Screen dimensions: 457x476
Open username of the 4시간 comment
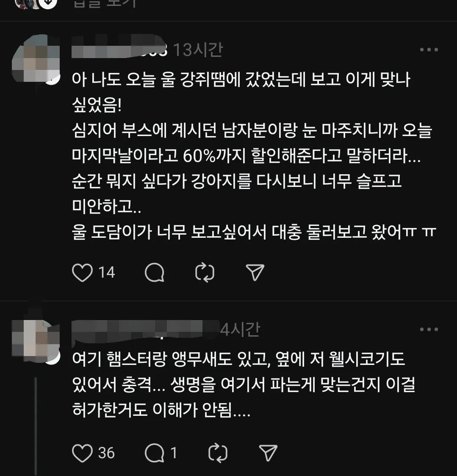[x=146, y=329]
